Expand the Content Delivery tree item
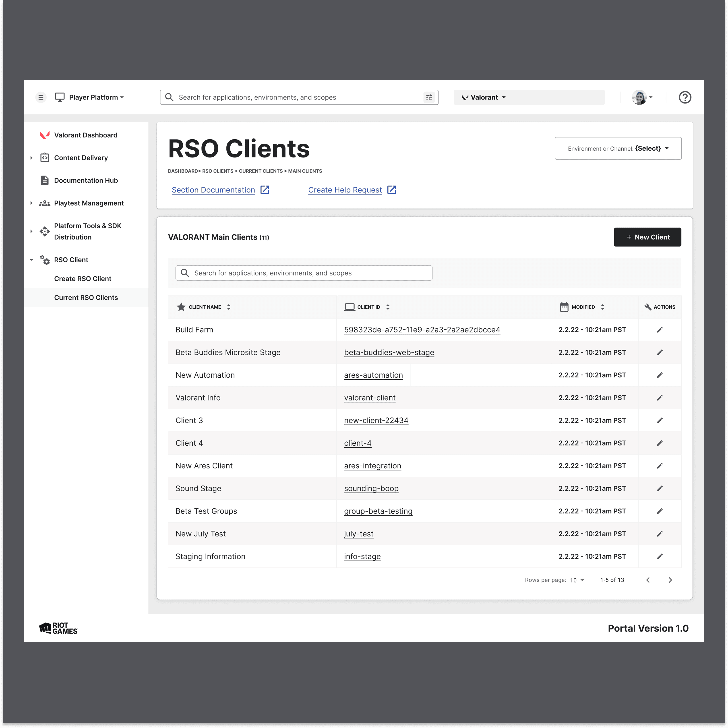Screen dimensions: 728x728 pyautogui.click(x=31, y=158)
